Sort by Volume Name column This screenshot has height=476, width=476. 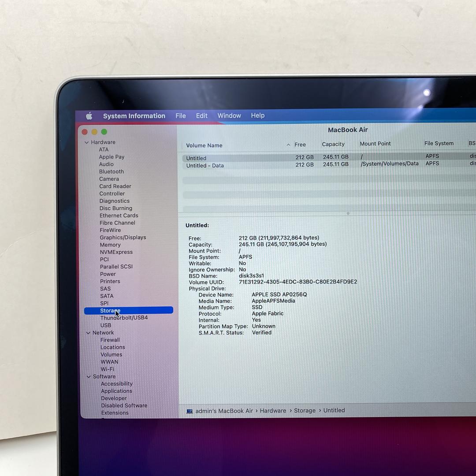point(204,145)
